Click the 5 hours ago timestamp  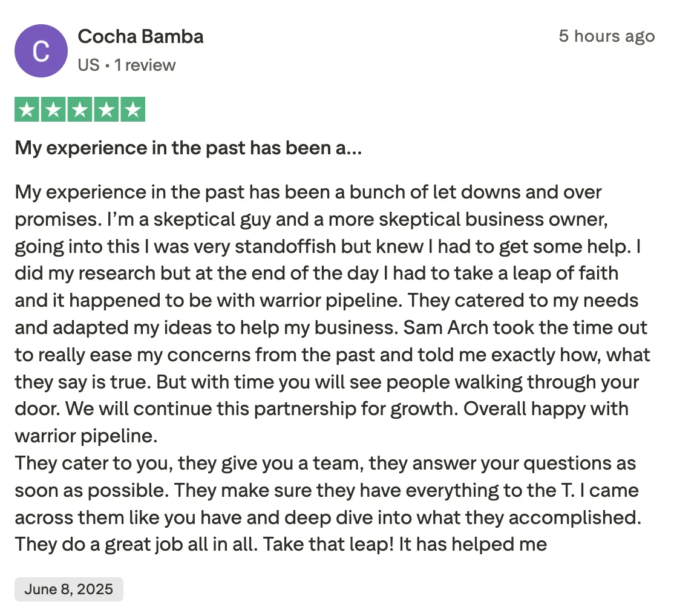point(606,36)
